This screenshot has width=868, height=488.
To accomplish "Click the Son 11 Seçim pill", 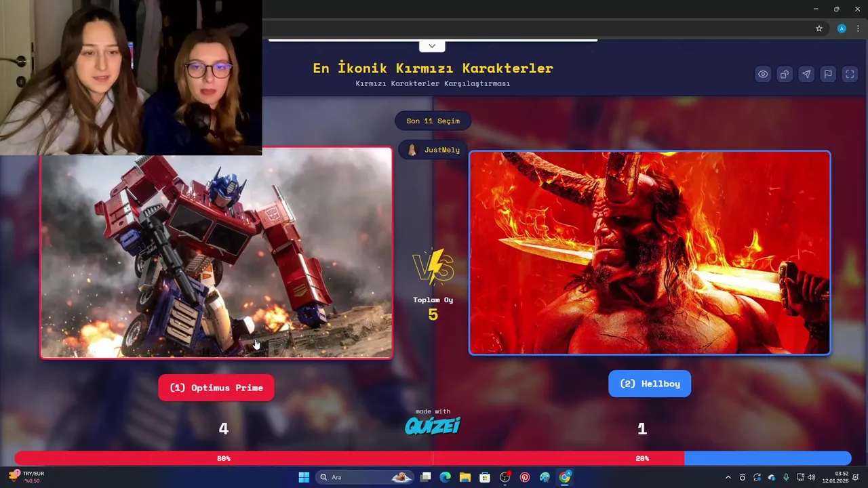I will point(433,121).
